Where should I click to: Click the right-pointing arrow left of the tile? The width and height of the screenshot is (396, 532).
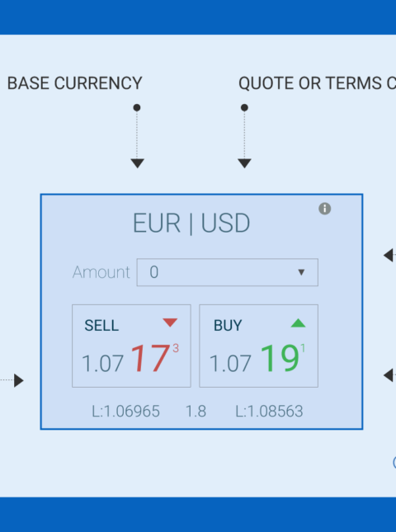tap(19, 380)
